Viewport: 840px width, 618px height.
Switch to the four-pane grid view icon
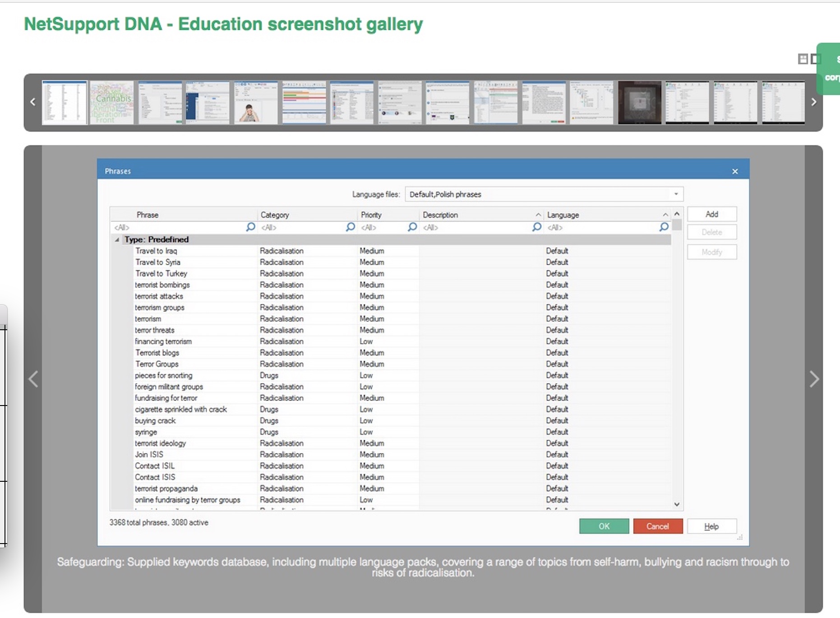[x=803, y=59]
